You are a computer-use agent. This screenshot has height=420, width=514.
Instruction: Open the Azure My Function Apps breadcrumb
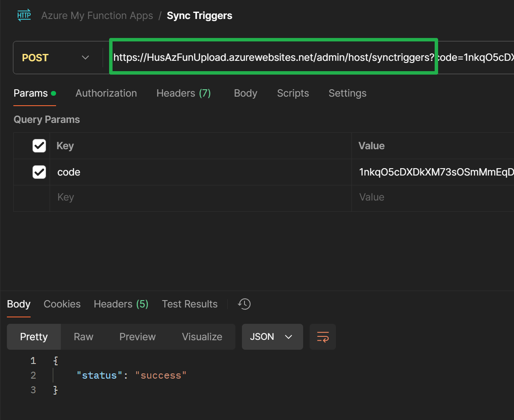[97, 16]
